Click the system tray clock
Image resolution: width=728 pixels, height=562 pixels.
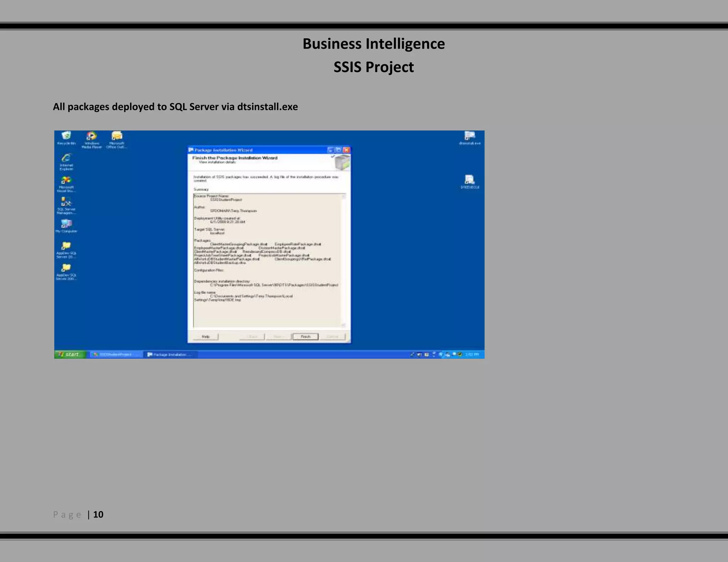(472, 355)
